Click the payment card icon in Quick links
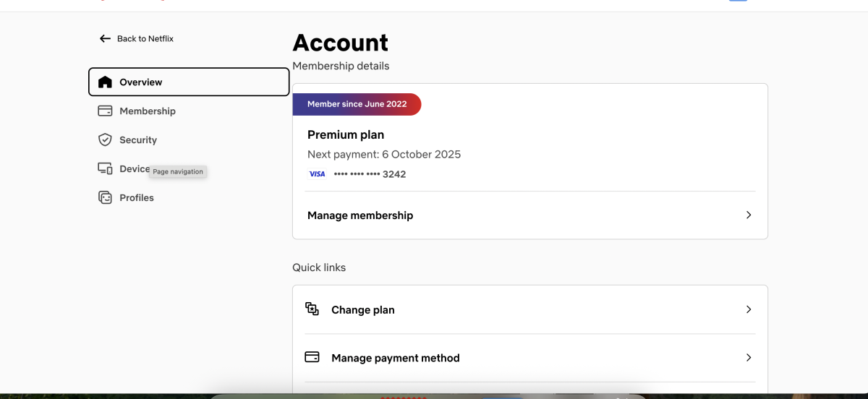This screenshot has width=868, height=399. (312, 357)
